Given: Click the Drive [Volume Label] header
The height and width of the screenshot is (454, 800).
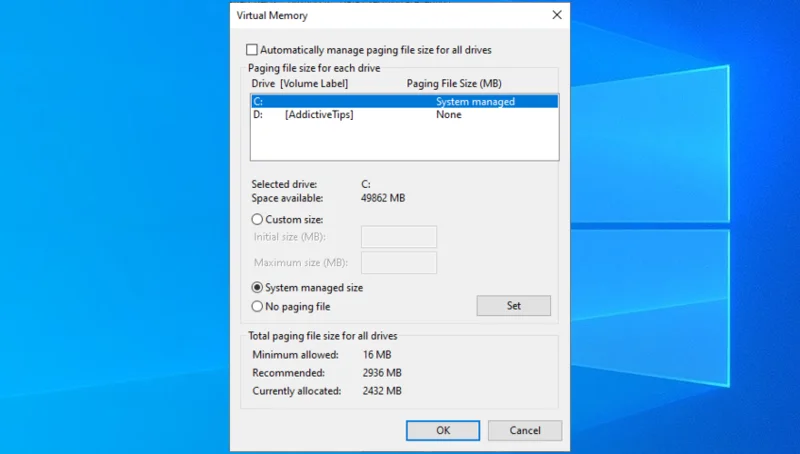Looking at the screenshot, I should click(x=299, y=83).
